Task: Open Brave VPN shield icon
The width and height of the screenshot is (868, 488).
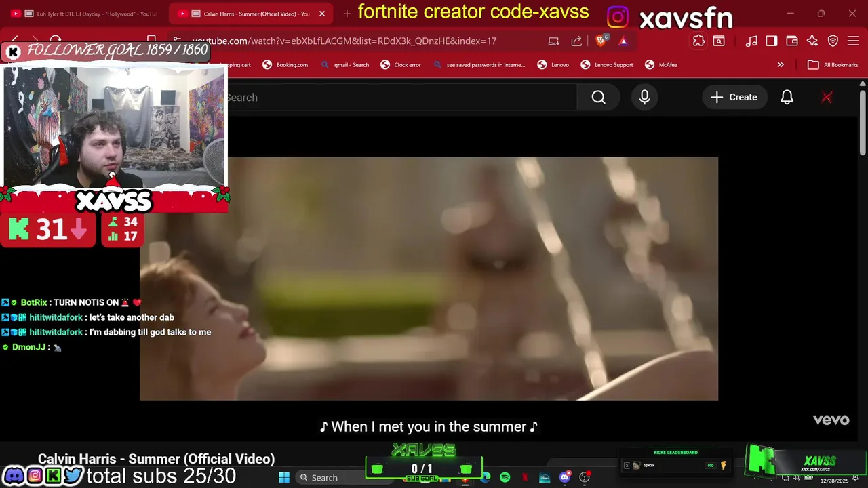Action: tap(833, 41)
